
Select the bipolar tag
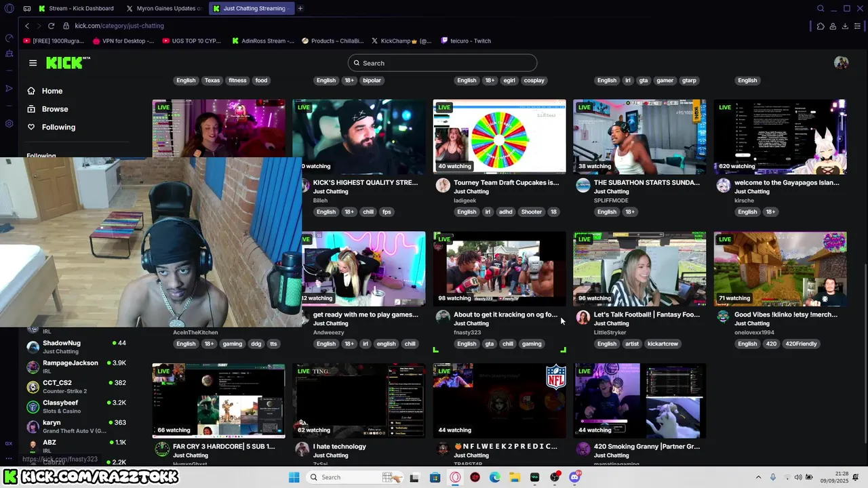(372, 81)
